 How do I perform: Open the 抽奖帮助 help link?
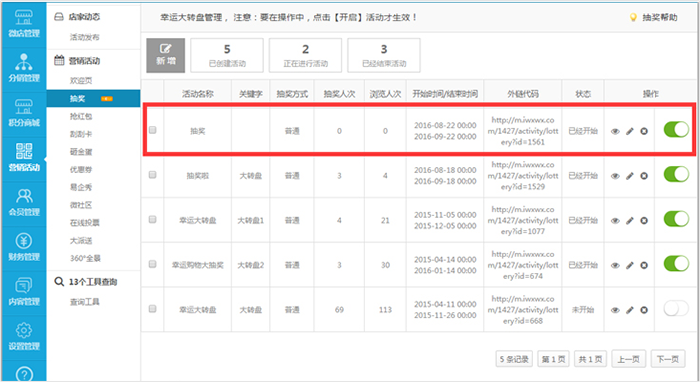(654, 17)
